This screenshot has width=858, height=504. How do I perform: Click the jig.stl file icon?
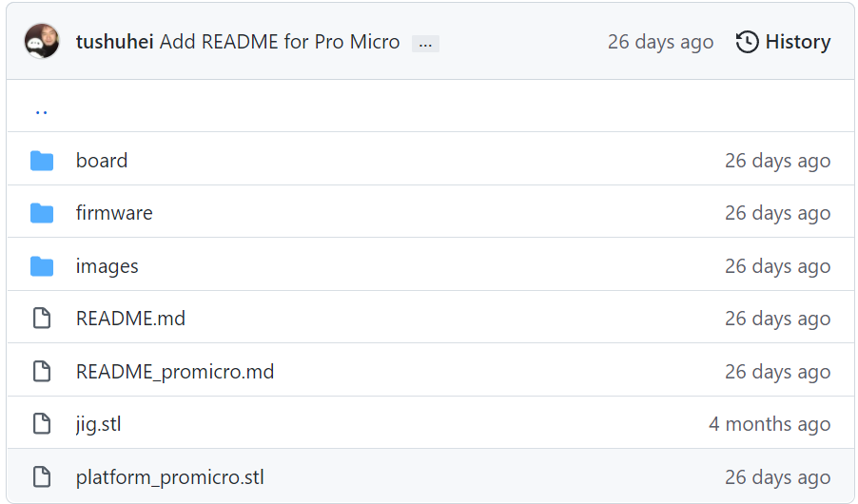(42, 424)
